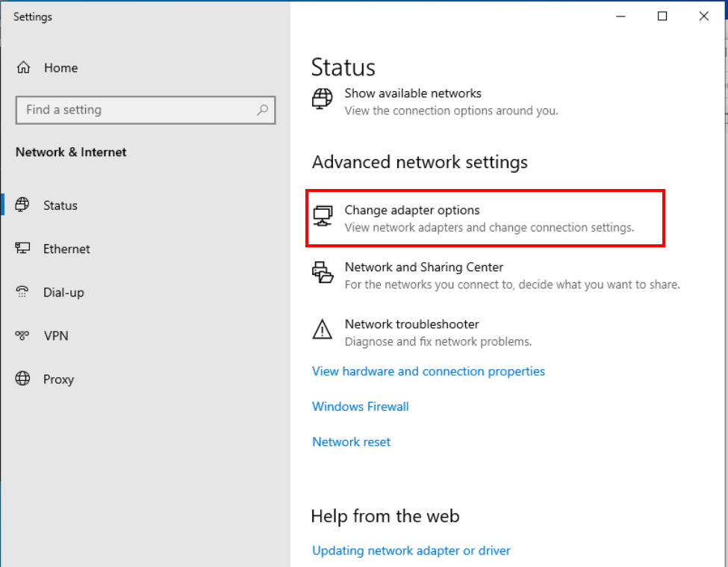Select Proxy in the sidebar
728x567 pixels.
pyautogui.click(x=58, y=379)
